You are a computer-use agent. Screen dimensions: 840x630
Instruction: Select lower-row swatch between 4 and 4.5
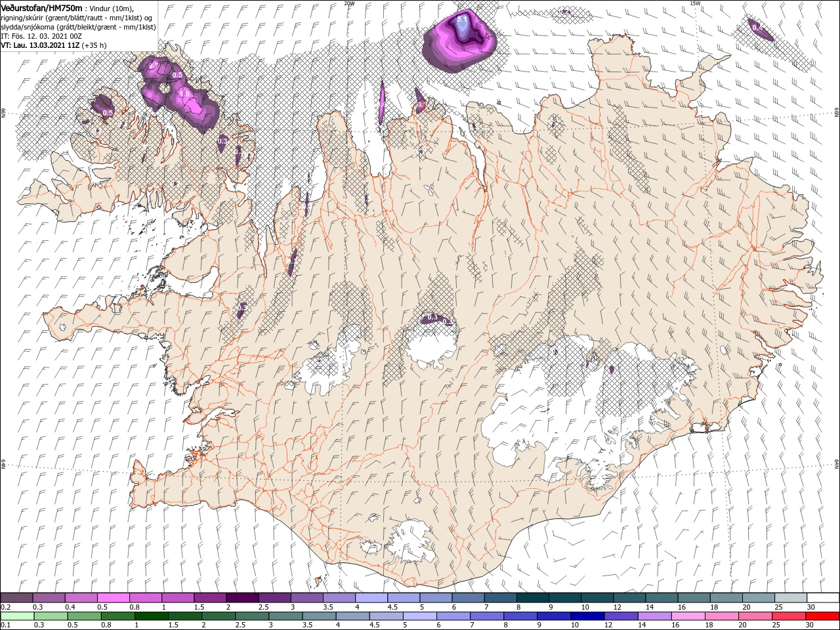353,616
